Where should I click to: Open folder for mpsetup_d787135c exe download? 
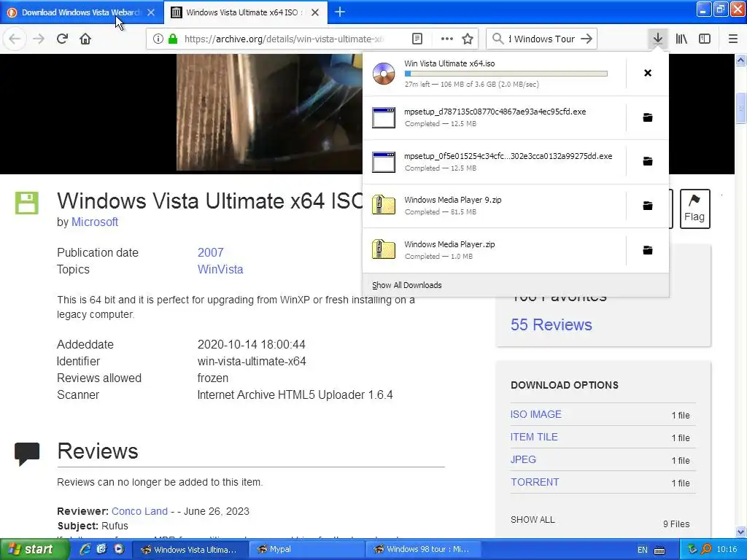click(x=648, y=117)
